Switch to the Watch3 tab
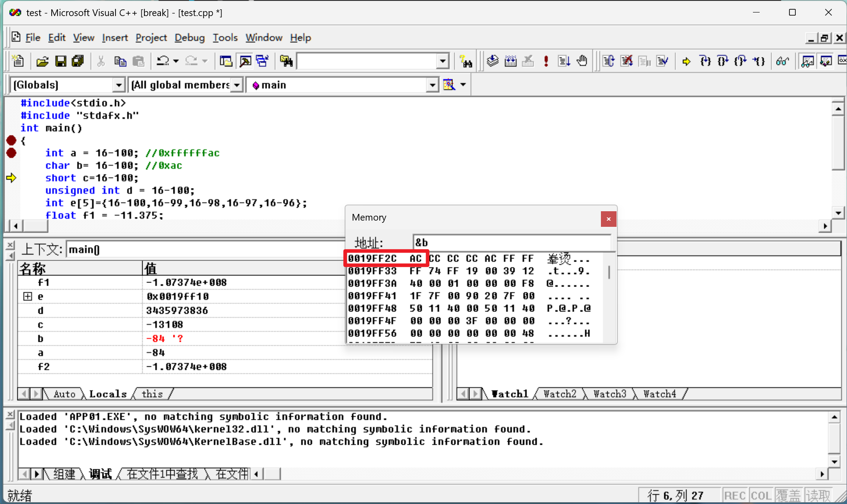This screenshot has height=504, width=847. tap(610, 394)
